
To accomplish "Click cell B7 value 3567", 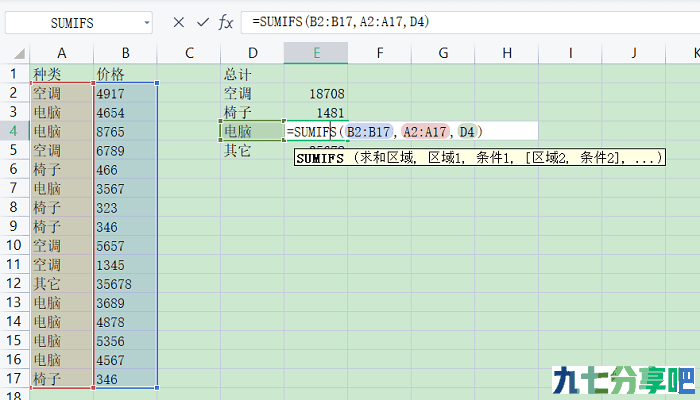I will [125, 188].
